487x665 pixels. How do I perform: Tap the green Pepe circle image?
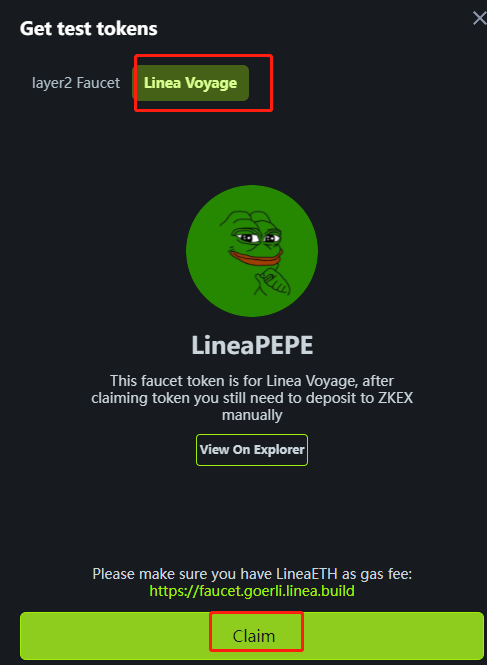click(252, 251)
